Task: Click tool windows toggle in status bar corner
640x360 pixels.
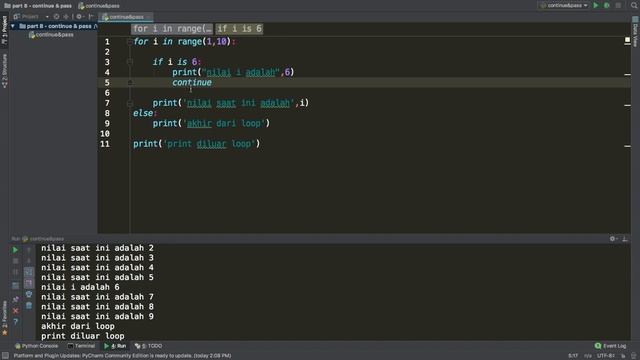Action: pos(5,356)
